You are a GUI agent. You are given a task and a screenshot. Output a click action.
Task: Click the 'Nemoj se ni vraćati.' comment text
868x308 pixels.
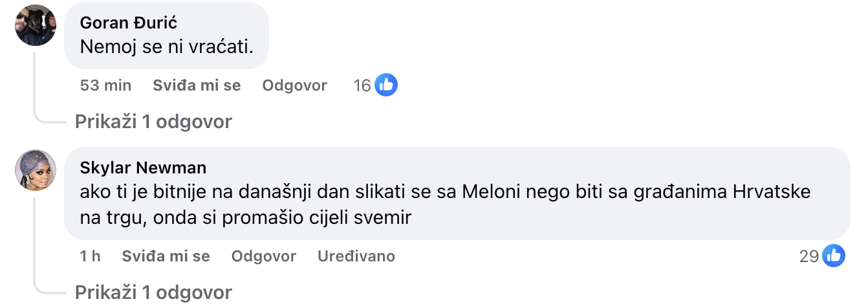[166, 47]
